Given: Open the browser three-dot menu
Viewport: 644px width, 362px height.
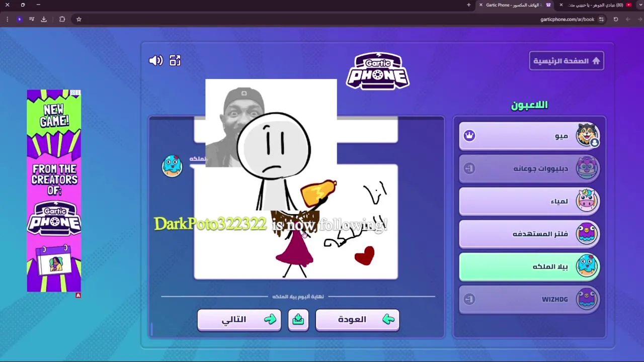Looking at the screenshot, I should pos(7,19).
